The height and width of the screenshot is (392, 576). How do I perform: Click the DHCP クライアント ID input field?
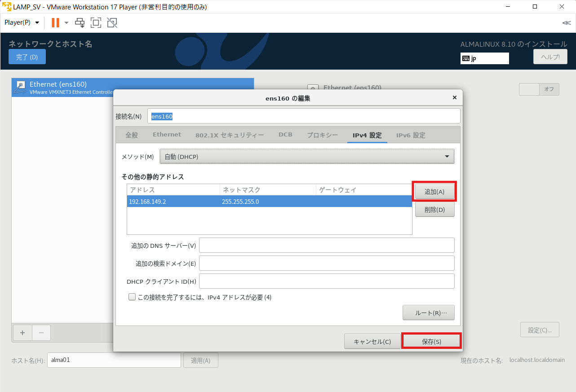tap(327, 282)
